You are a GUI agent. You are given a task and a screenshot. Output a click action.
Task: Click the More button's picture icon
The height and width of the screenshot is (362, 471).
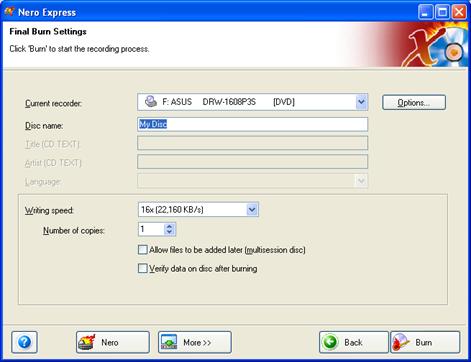pos(169,342)
